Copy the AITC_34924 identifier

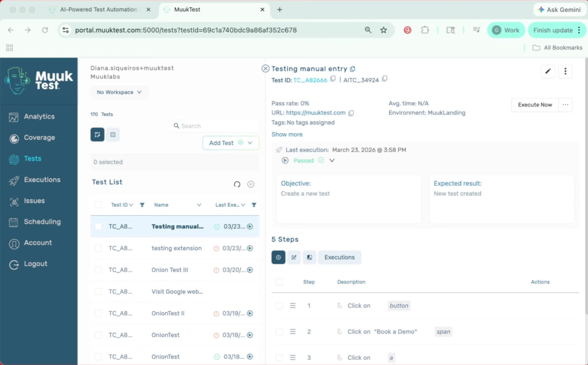(385, 79)
